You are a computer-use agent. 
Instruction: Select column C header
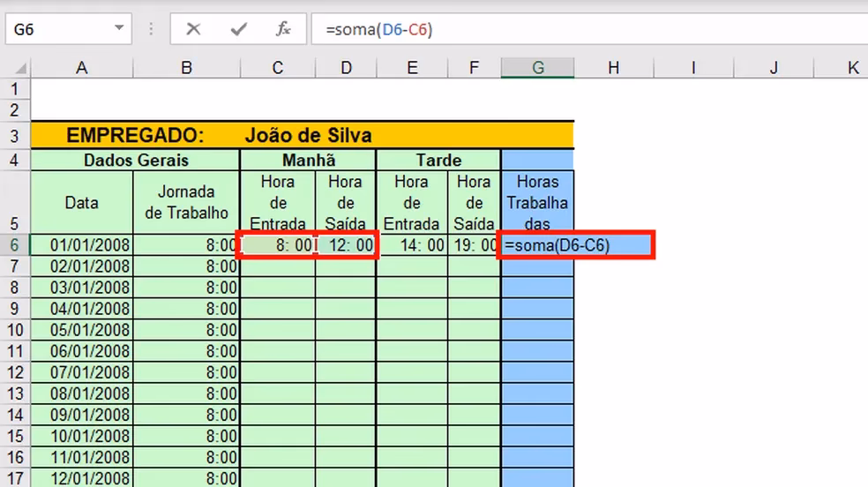coord(278,68)
